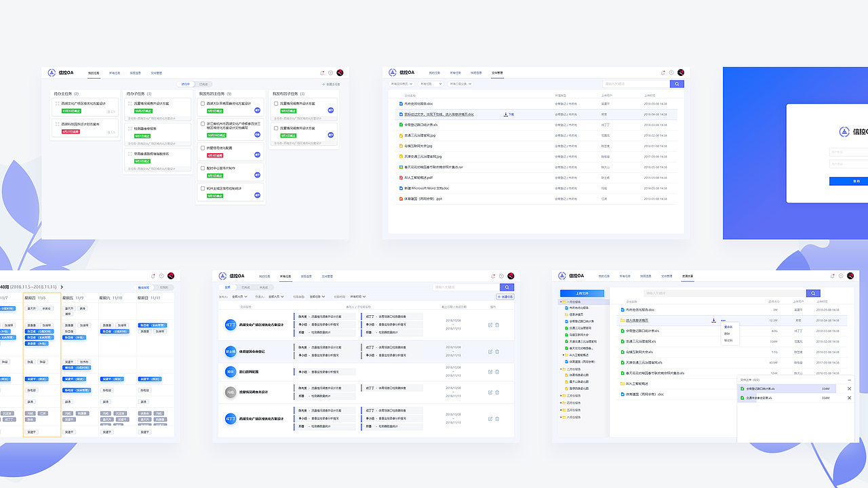Switch task board toggle to 进行中
The width and height of the screenshot is (868, 488).
[x=185, y=84]
